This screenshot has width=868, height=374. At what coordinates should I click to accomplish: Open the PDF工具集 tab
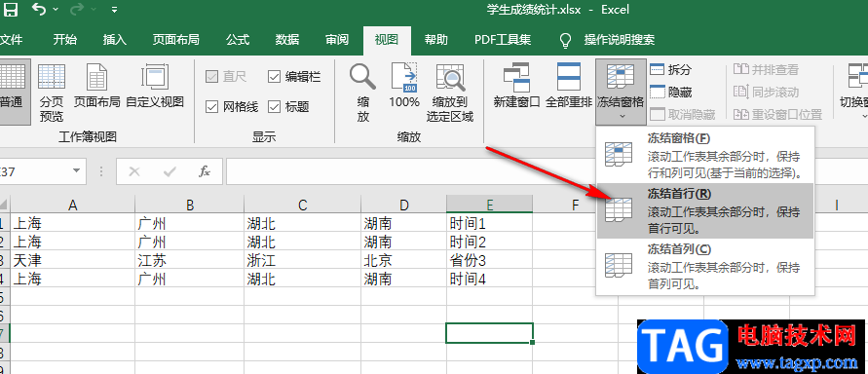click(503, 40)
